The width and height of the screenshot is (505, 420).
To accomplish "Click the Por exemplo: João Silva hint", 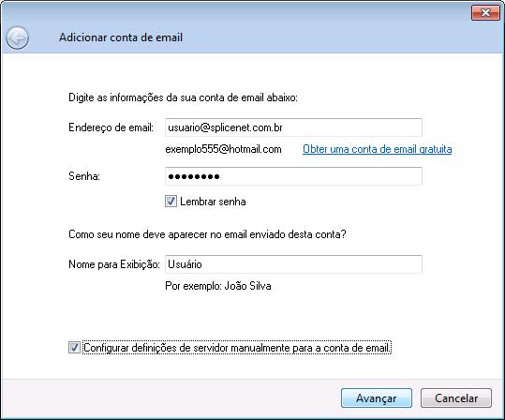I will click(x=218, y=286).
